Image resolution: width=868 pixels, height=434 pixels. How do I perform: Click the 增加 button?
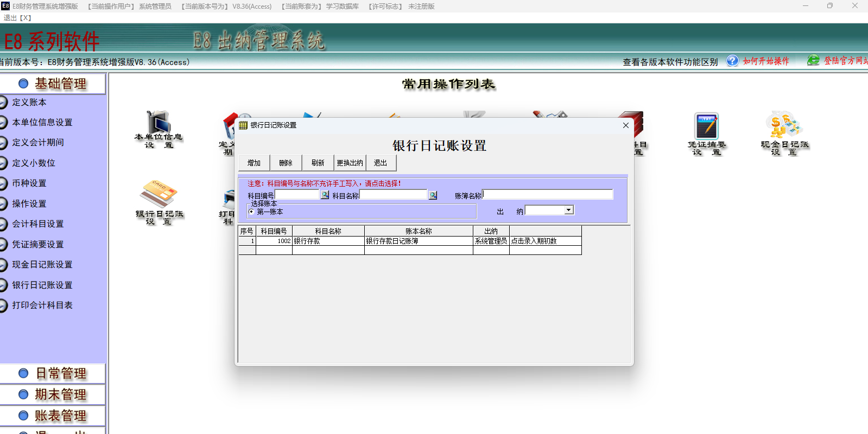(x=254, y=163)
